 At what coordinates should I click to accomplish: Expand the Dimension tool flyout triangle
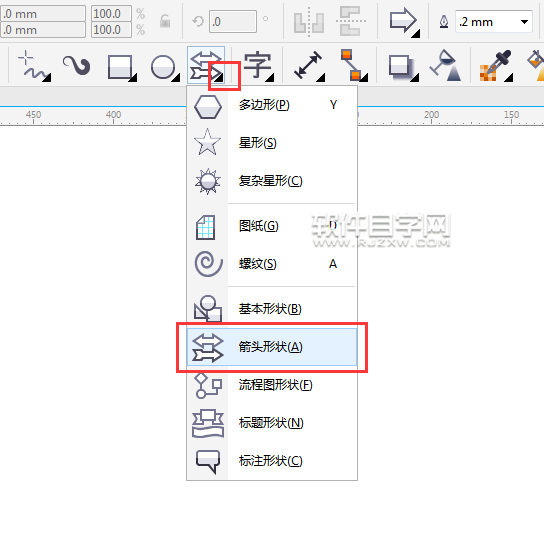coord(321,78)
